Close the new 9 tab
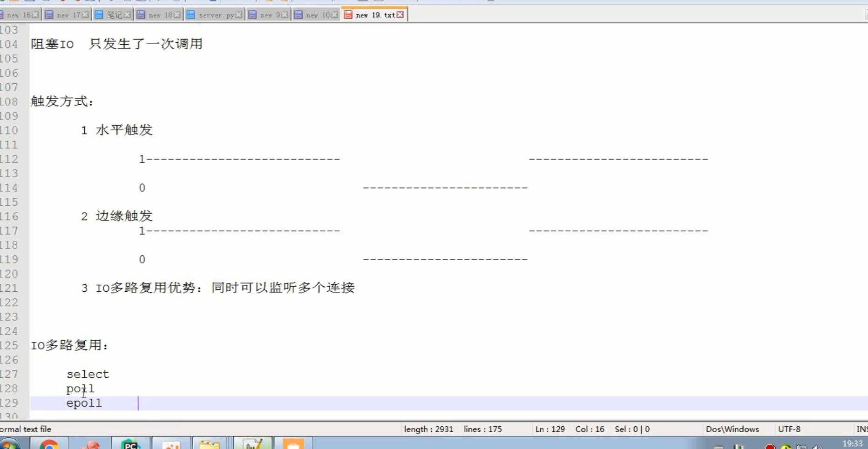Screen dimensions: 868x449 coord(285,15)
